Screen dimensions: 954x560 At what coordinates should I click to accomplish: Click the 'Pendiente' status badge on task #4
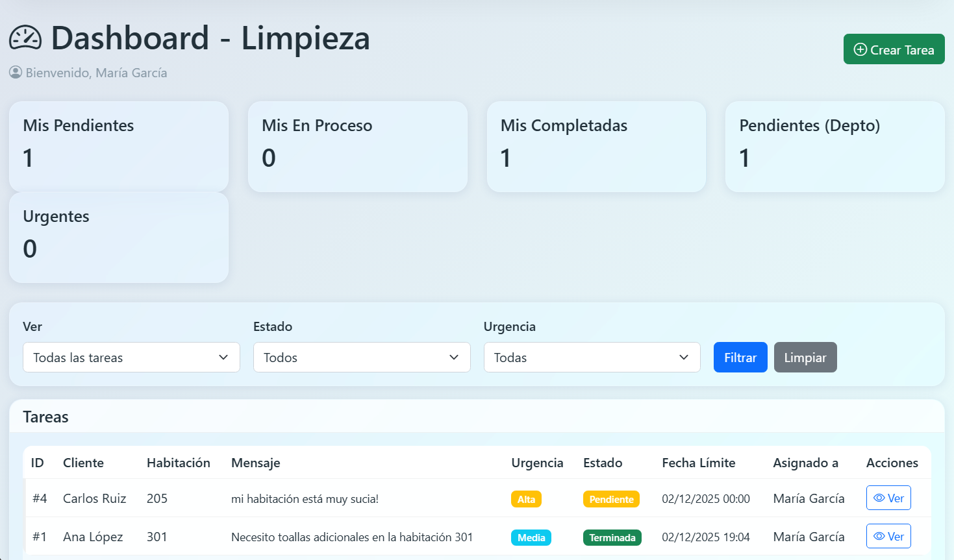[x=611, y=499]
